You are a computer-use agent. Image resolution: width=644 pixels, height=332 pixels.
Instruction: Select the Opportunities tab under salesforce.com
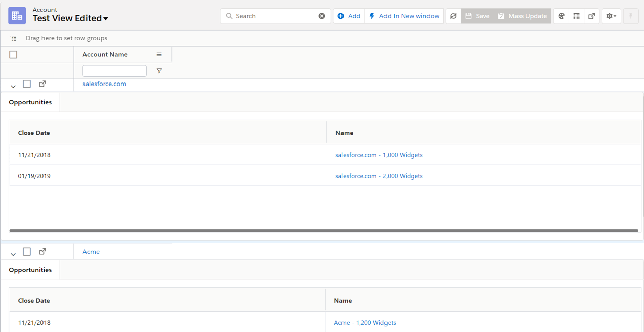pos(30,102)
